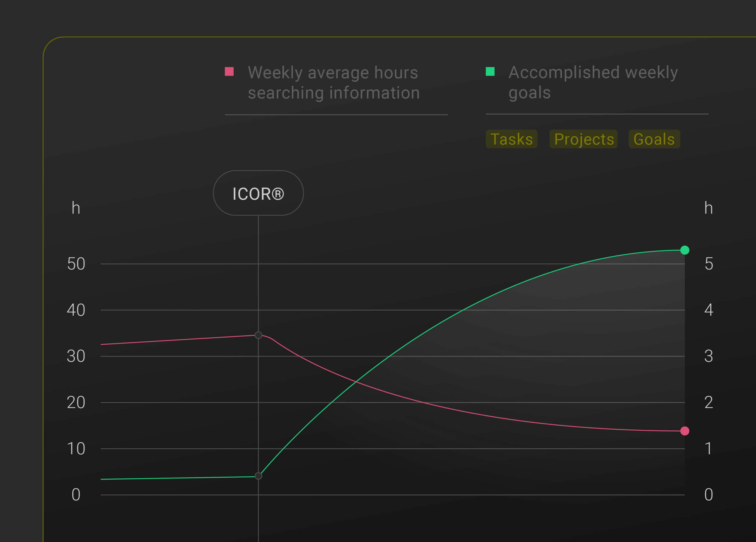This screenshot has height=542, width=756.
Task: Click the 3 label on the right axis
Action: pyautogui.click(x=709, y=356)
